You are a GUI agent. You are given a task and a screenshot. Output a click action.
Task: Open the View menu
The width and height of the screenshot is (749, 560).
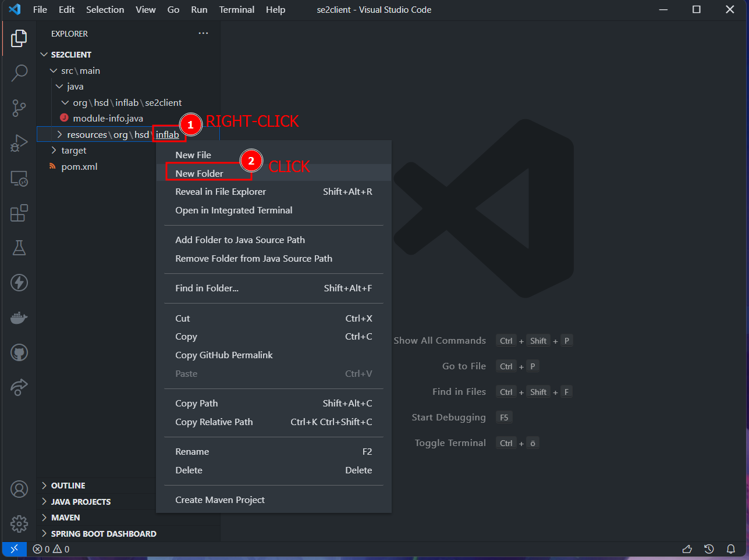point(145,9)
